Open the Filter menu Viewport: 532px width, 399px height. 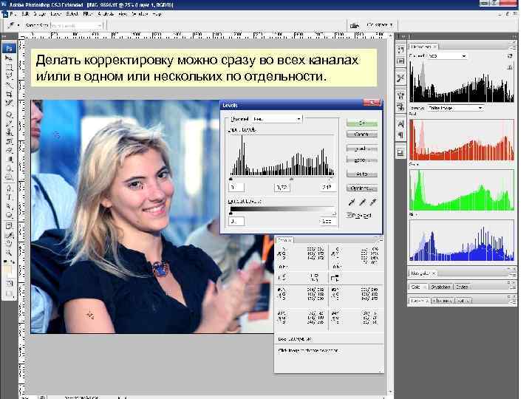(x=87, y=14)
